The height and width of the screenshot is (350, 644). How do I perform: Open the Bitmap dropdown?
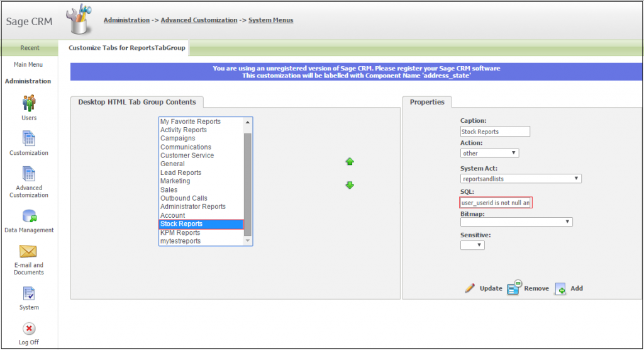point(516,222)
